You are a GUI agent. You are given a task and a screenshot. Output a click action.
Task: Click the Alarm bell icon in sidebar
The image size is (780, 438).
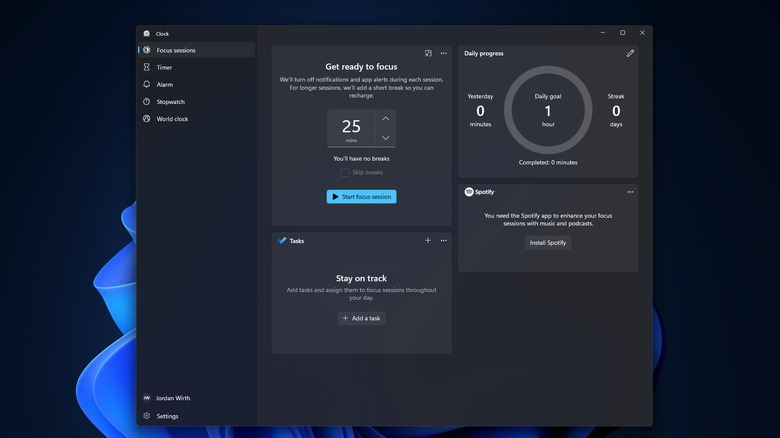click(147, 84)
